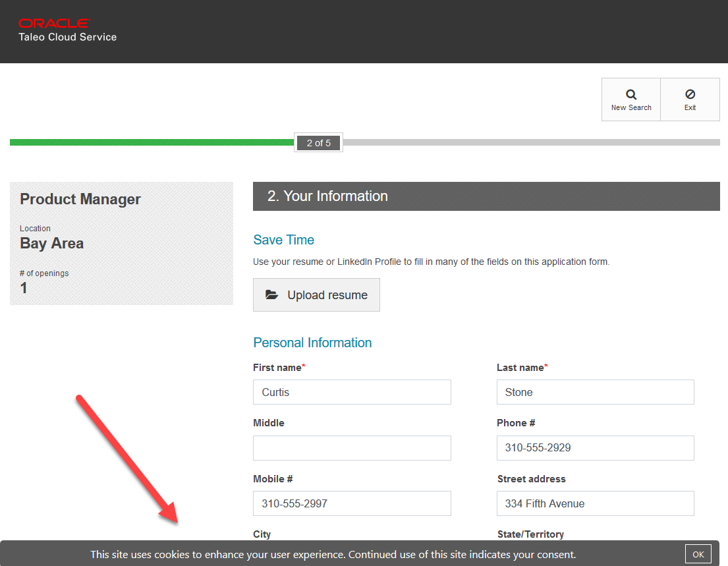The image size is (728, 566).
Task: Click the New Search magnifier button
Action: [631, 99]
